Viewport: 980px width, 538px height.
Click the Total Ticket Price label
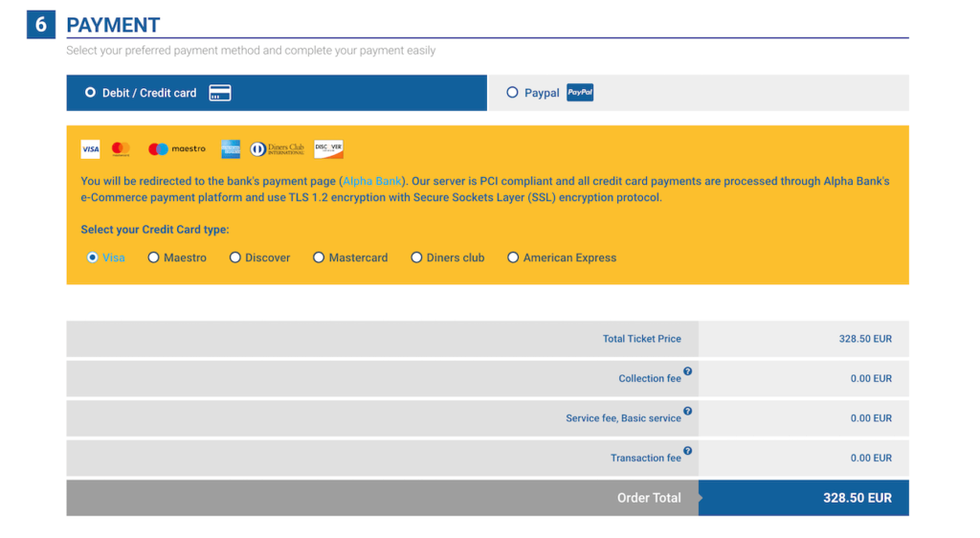pyautogui.click(x=642, y=339)
